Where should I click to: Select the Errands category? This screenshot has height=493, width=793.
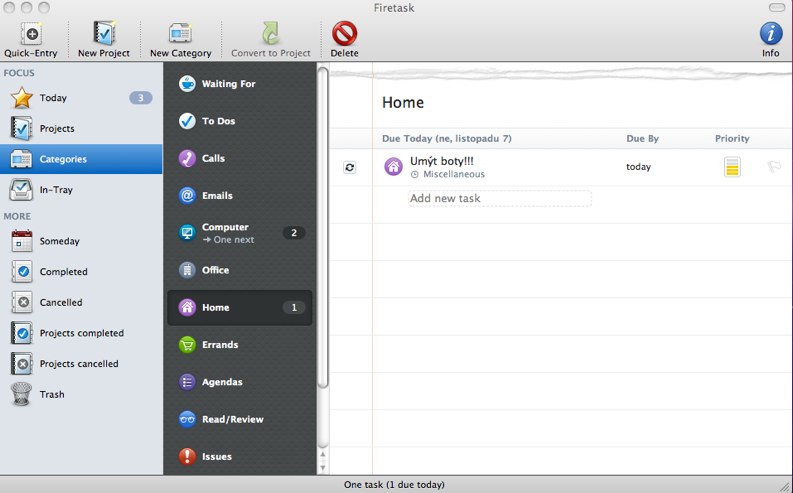pyautogui.click(x=240, y=344)
